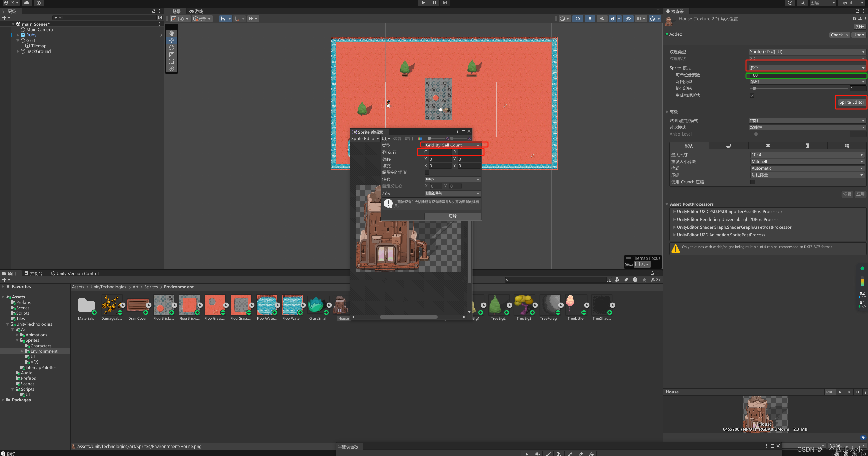The width and height of the screenshot is (868, 456).
Task: Toggle 2D view mode
Action: [578, 19]
